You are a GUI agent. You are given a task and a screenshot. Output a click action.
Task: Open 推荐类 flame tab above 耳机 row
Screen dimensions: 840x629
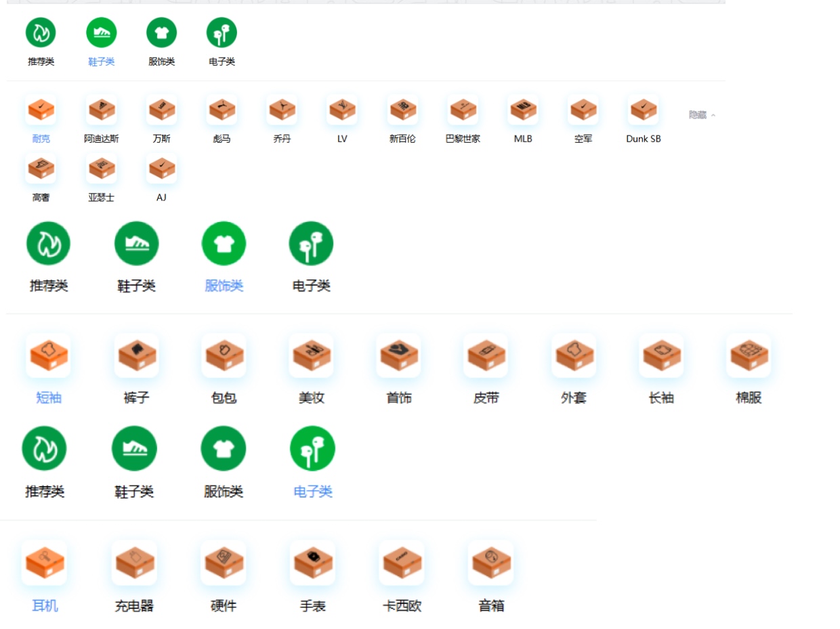(44, 448)
